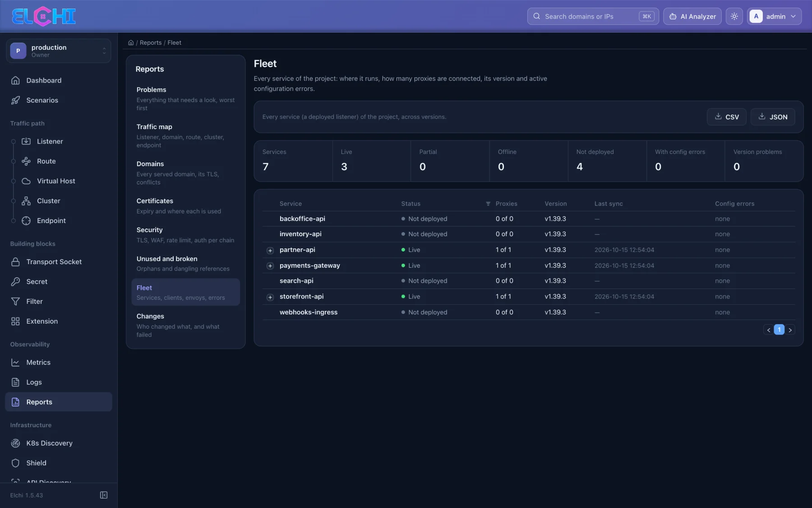Open the admin user menu

(x=774, y=16)
